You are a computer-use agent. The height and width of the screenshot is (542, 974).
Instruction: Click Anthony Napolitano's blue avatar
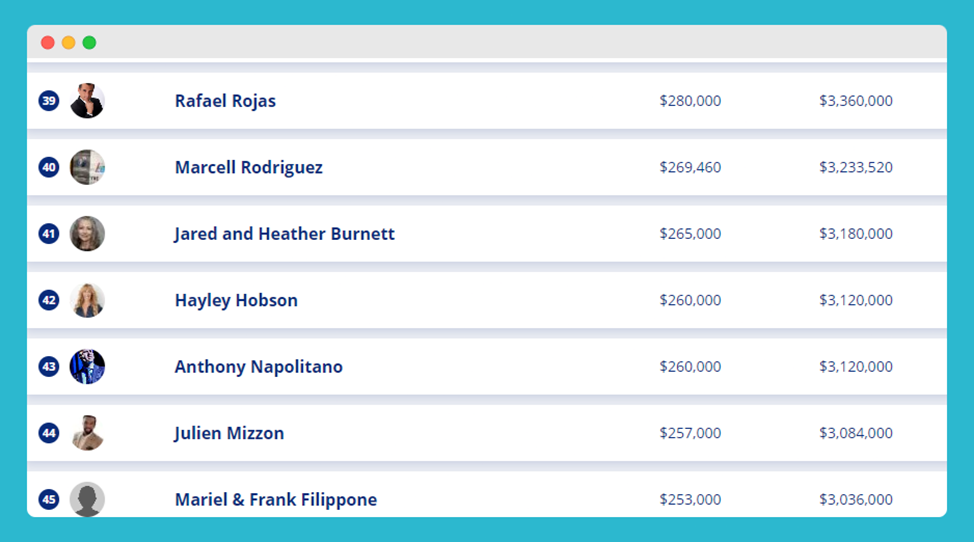[x=87, y=366]
